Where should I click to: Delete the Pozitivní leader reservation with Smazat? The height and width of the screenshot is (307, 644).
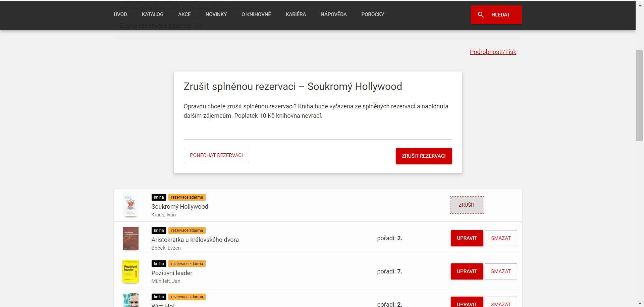[x=501, y=271]
